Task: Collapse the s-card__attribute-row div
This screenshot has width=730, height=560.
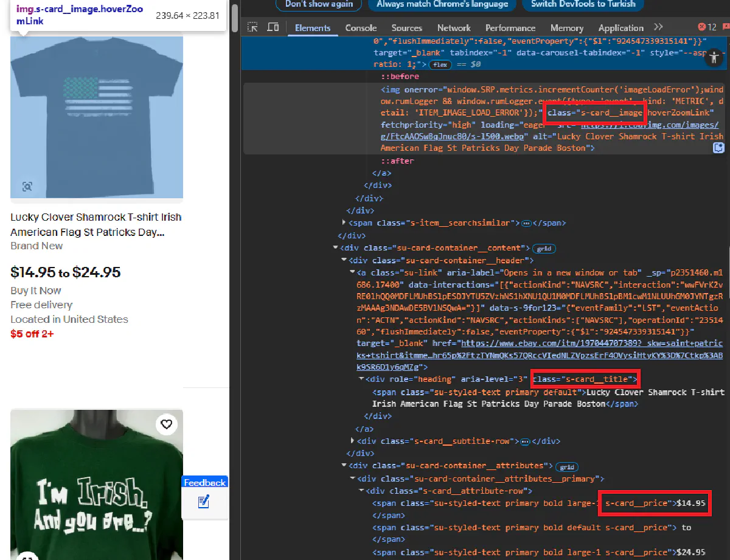Action: 362,491
